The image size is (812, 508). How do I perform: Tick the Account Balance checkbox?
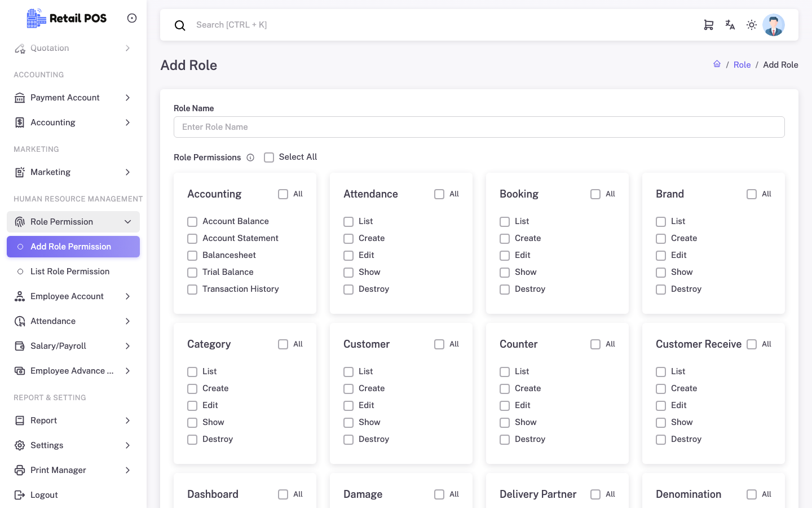192,222
